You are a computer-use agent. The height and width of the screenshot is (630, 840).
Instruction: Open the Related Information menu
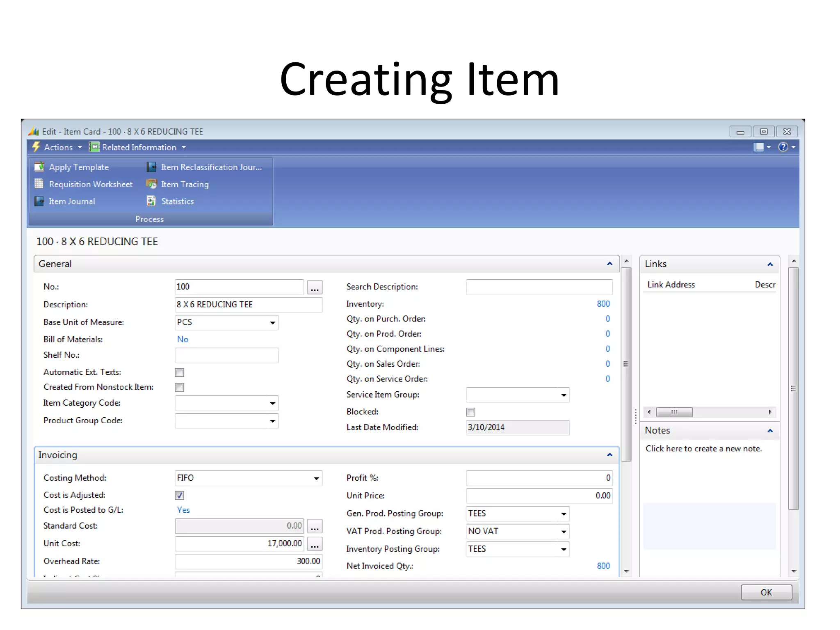139,147
